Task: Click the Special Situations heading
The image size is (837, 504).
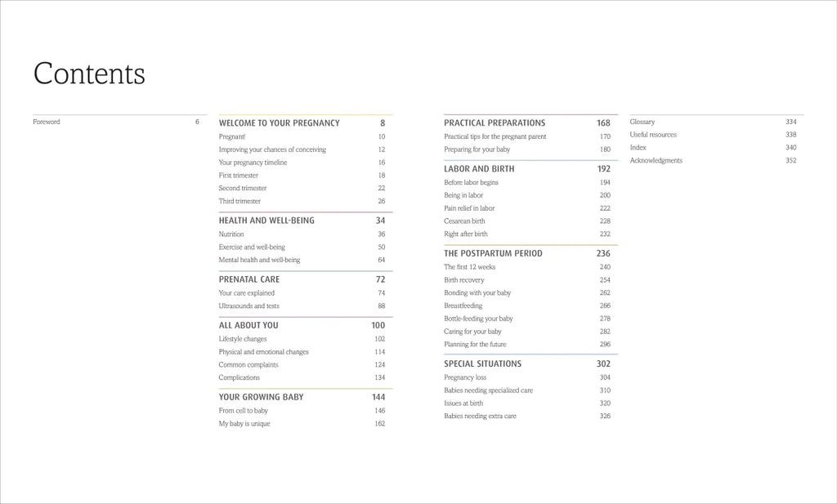Action: point(482,364)
